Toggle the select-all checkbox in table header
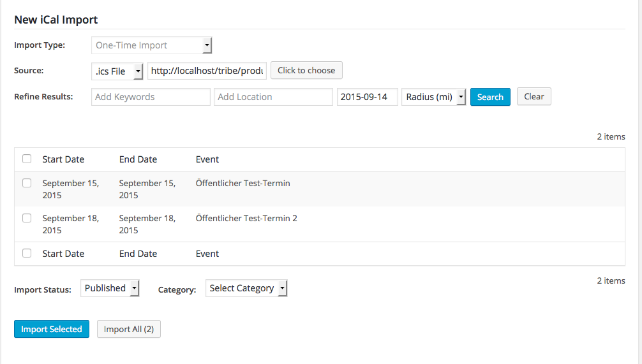642x364 pixels. coord(27,159)
